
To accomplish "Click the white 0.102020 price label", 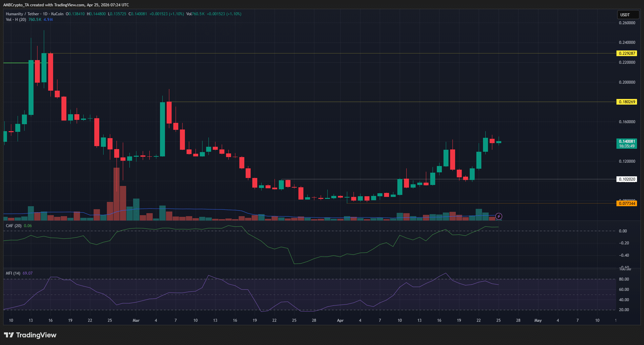I will pos(627,179).
